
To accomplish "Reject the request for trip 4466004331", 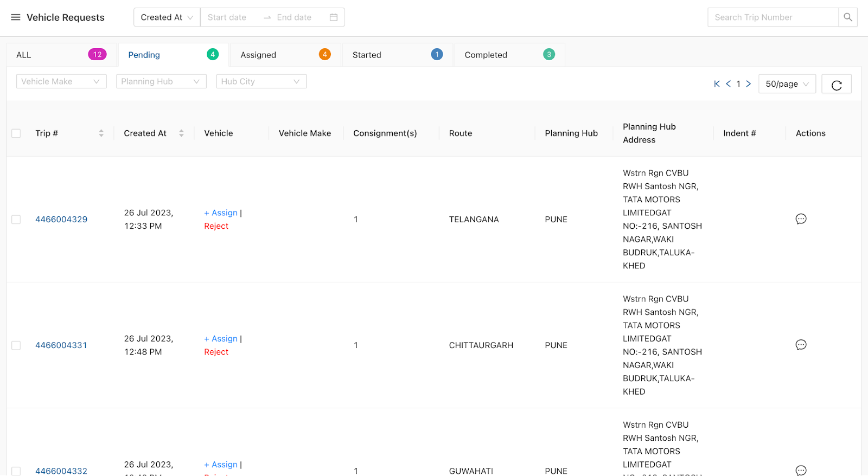I will [x=216, y=352].
